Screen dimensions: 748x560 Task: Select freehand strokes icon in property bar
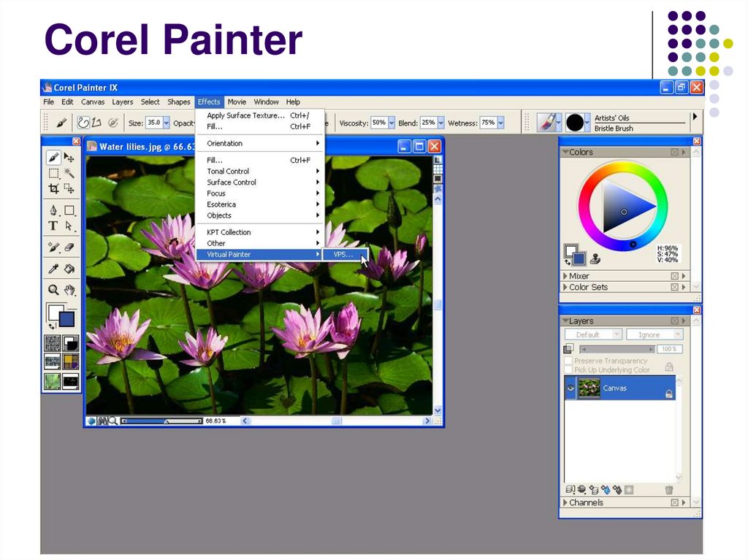coord(83,123)
